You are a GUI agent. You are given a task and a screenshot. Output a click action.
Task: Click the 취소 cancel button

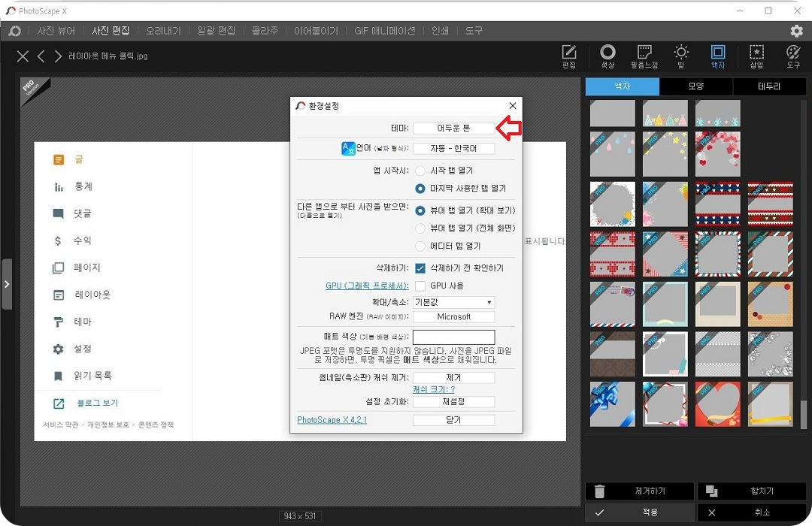click(x=752, y=512)
